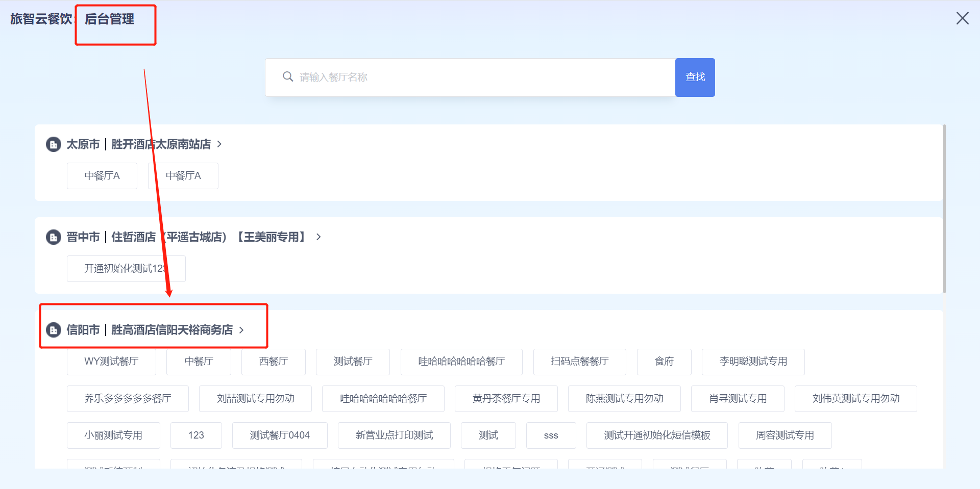980x489 pixels.
Task: Select 刘喆测试专用勿动
Action: [x=255, y=399]
